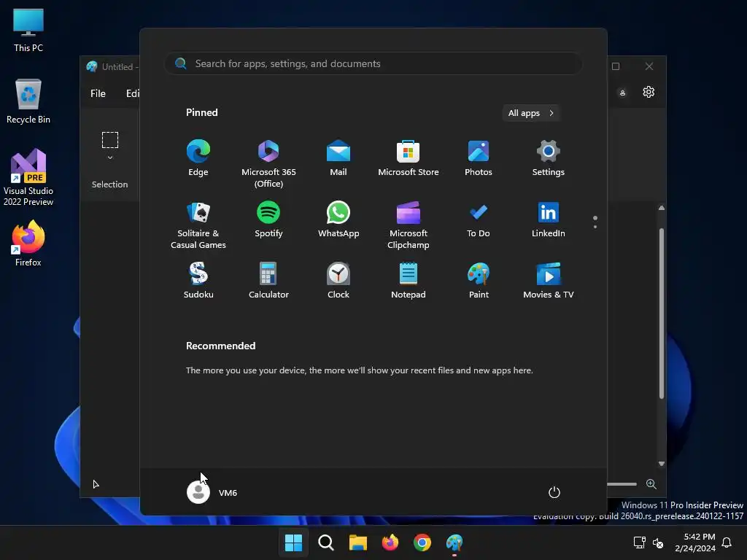Image resolution: width=747 pixels, height=560 pixels.
Task: Launch Firefox from the taskbar
Action: coord(390,542)
